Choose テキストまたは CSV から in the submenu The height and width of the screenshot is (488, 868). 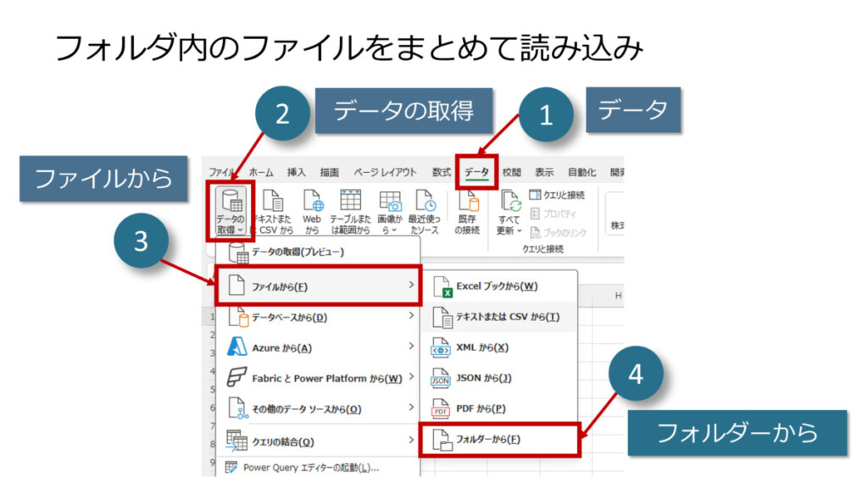507,317
